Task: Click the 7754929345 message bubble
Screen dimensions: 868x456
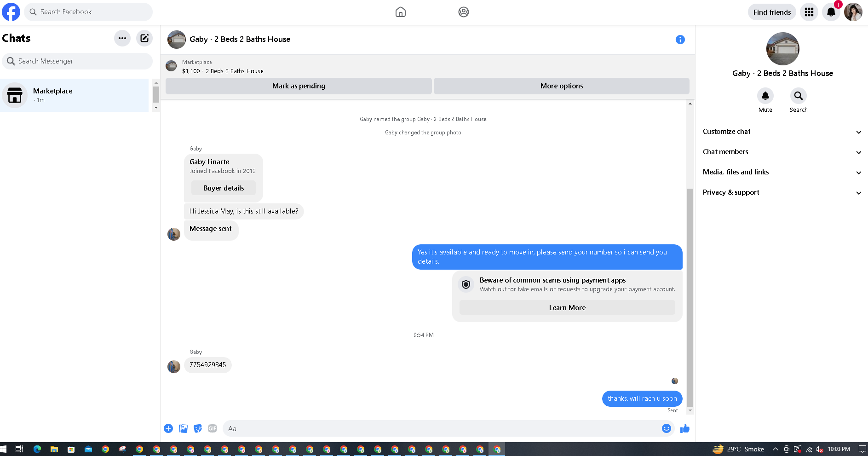Action: pos(208,365)
